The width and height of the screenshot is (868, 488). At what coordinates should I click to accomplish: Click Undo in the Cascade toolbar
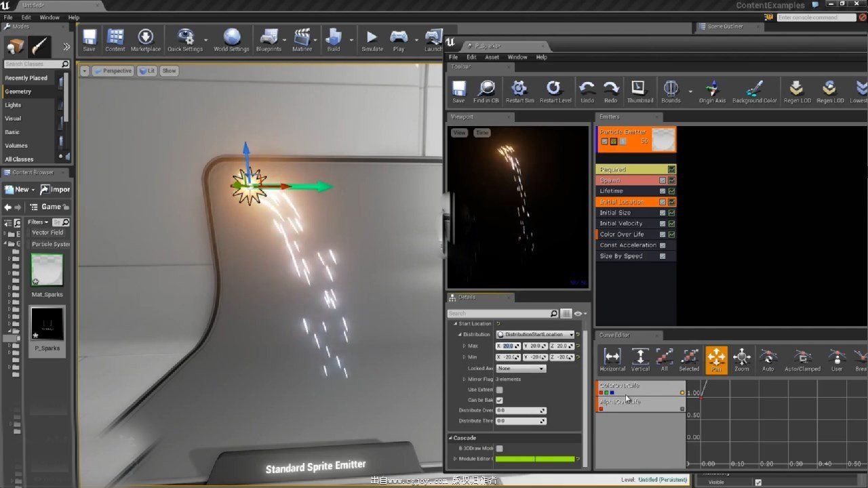point(587,91)
